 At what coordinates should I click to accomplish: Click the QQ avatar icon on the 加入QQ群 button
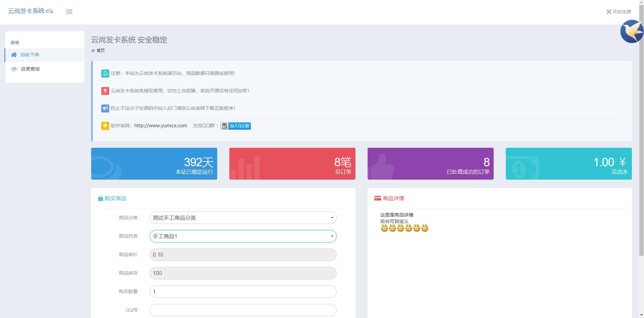pos(225,126)
